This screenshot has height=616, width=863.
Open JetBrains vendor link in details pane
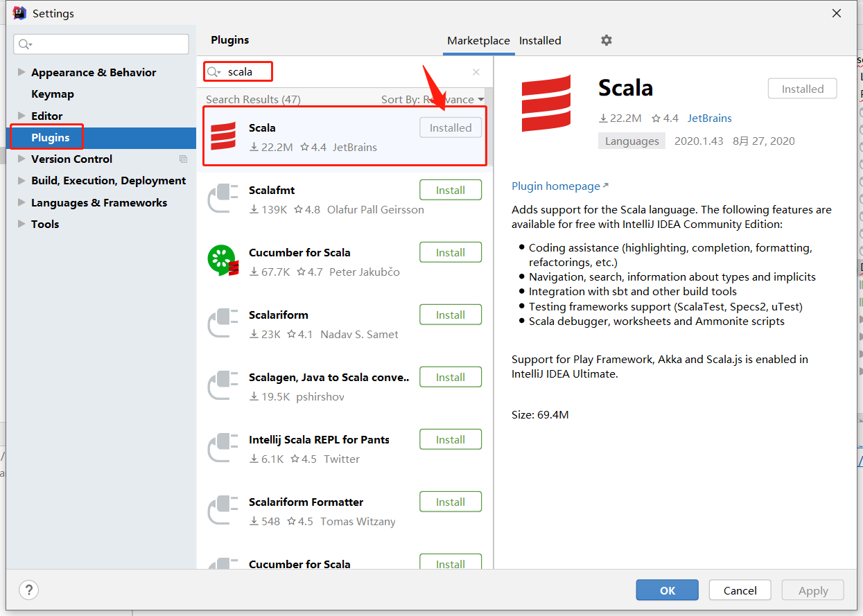tap(710, 118)
